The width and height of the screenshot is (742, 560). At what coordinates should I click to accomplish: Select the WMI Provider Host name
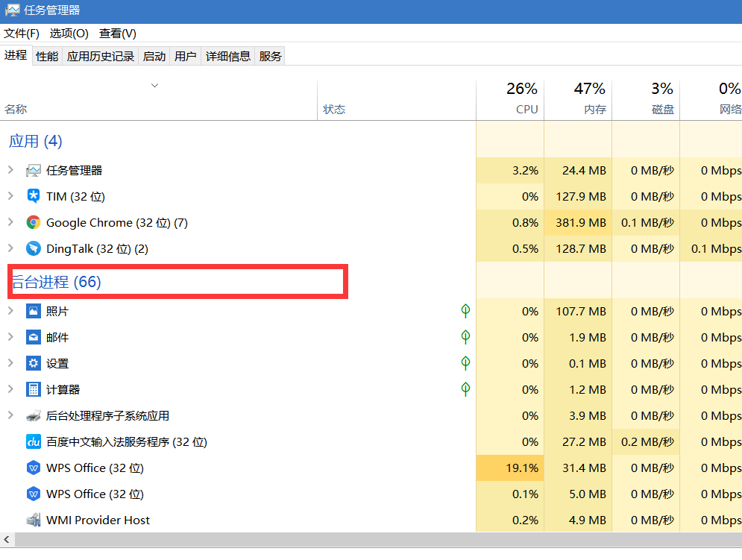98,520
